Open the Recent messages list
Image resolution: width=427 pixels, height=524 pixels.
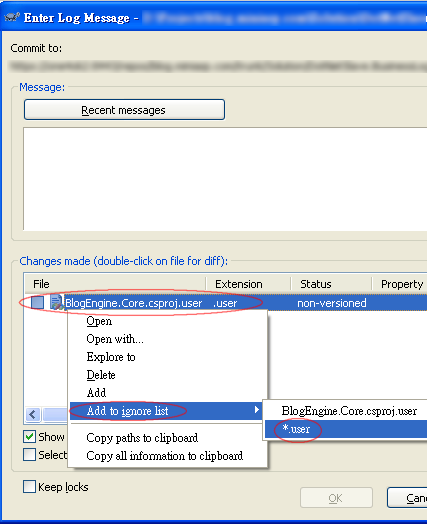[x=124, y=110]
